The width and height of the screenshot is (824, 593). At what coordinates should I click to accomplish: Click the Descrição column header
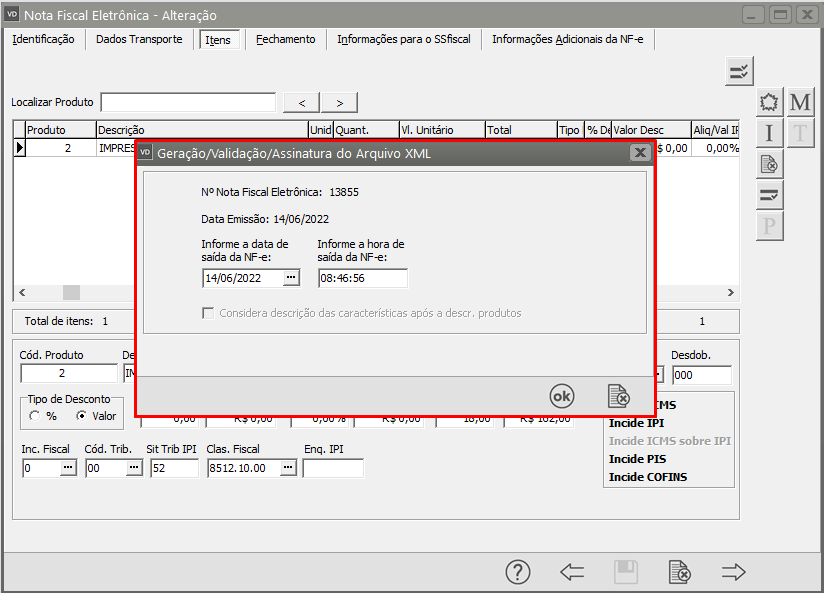[202, 130]
